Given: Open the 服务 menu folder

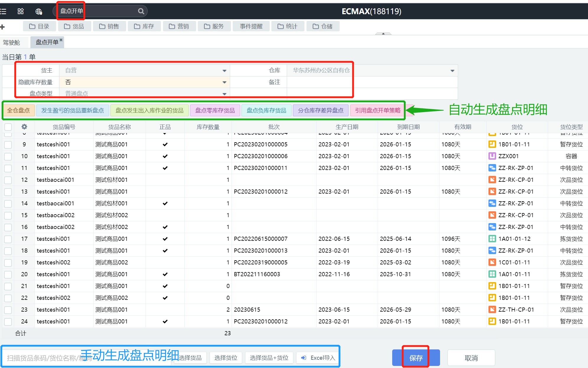Looking at the screenshot, I should (x=214, y=26).
